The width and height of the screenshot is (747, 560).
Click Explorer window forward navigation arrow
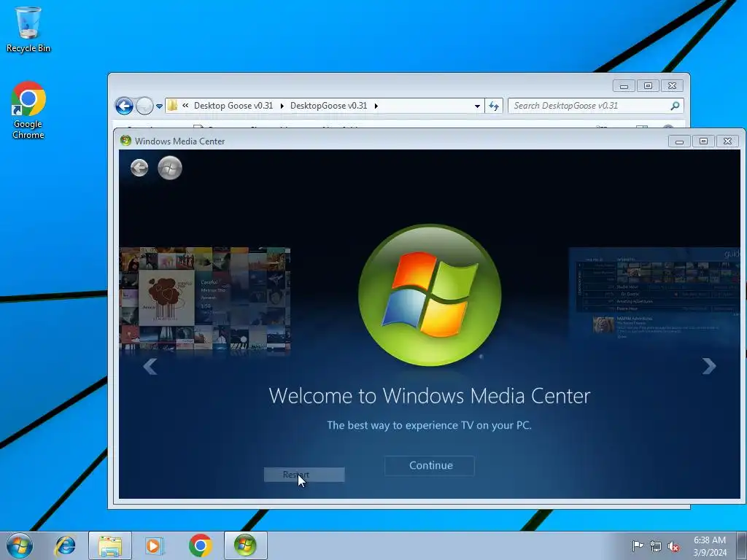[x=144, y=106]
